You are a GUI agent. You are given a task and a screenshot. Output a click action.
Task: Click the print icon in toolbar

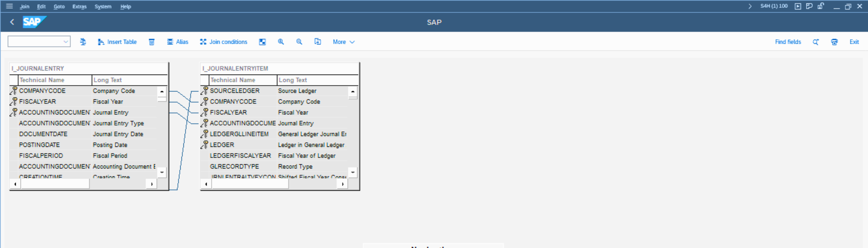(834, 42)
